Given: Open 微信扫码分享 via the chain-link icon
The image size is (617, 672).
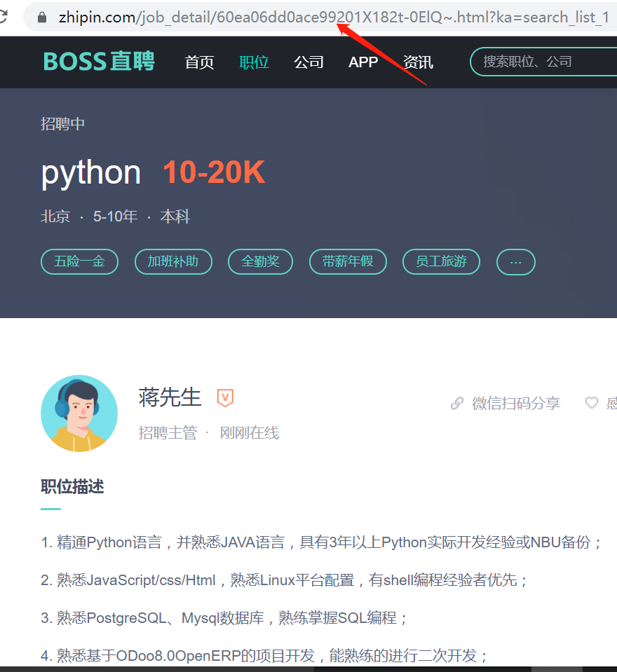Looking at the screenshot, I should [x=456, y=403].
